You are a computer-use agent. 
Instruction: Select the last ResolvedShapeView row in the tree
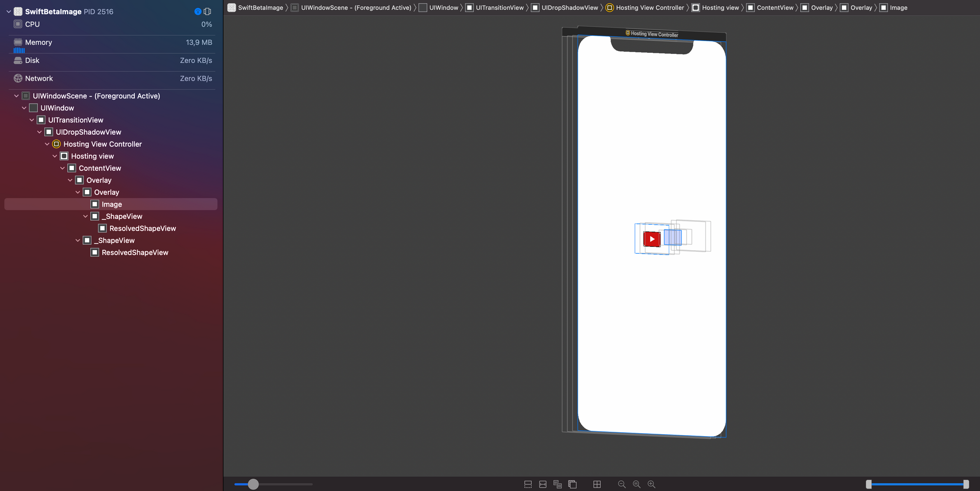111,253
